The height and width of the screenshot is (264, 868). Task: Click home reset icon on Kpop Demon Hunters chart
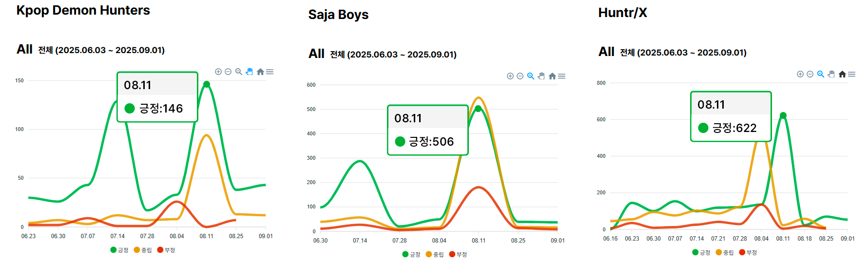point(260,72)
